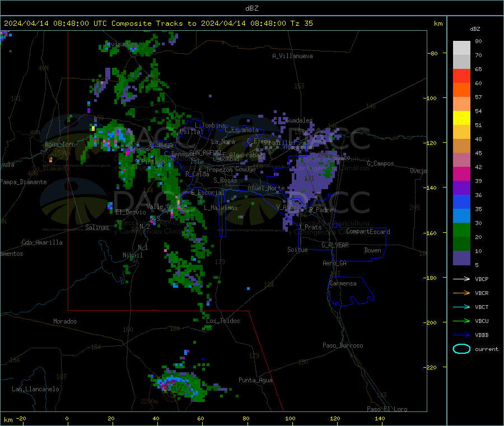Click the '-200' tick on right km axis
Screen dimensions: 504x426
[431, 322]
